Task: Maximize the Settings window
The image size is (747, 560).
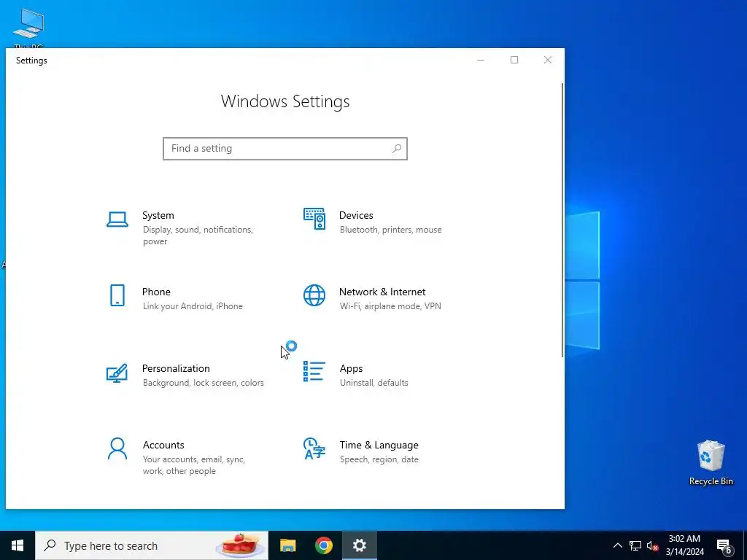Action: click(x=514, y=60)
